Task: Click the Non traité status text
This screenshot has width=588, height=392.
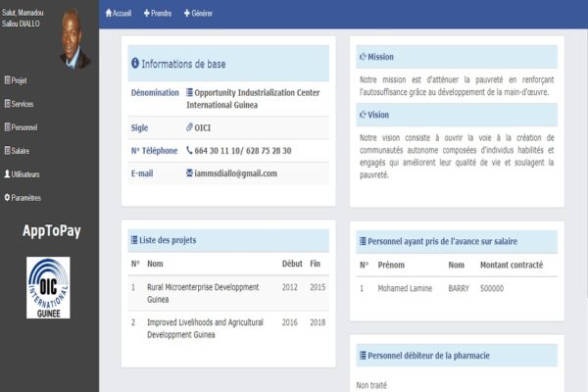Action: pyautogui.click(x=371, y=385)
